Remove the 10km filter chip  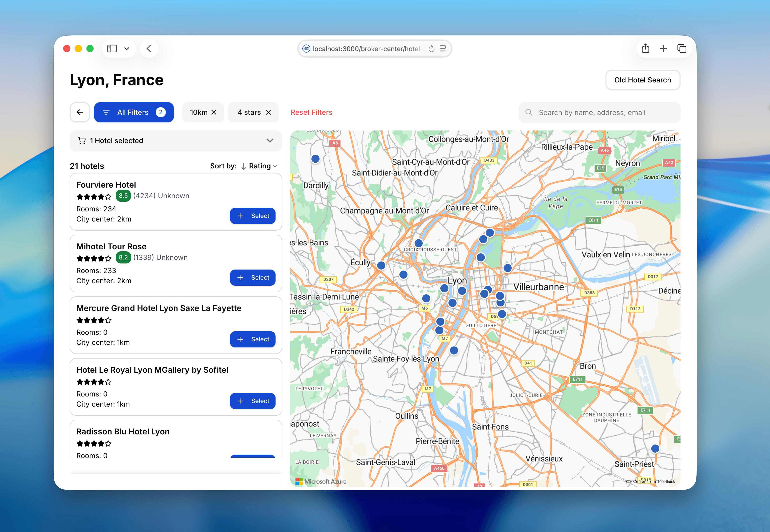point(214,112)
